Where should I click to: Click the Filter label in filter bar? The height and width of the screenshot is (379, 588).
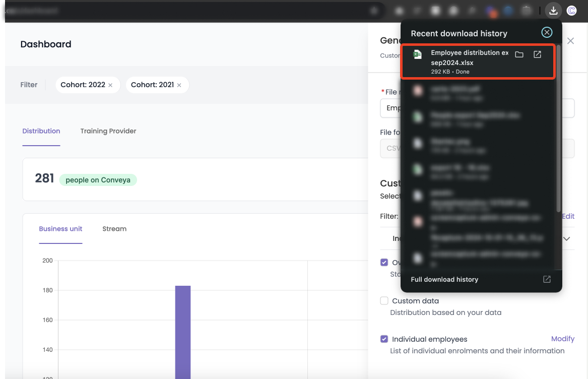[x=29, y=85]
